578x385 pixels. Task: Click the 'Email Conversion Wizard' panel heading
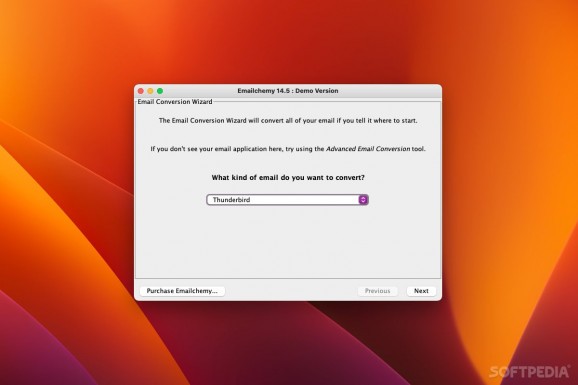(175, 102)
